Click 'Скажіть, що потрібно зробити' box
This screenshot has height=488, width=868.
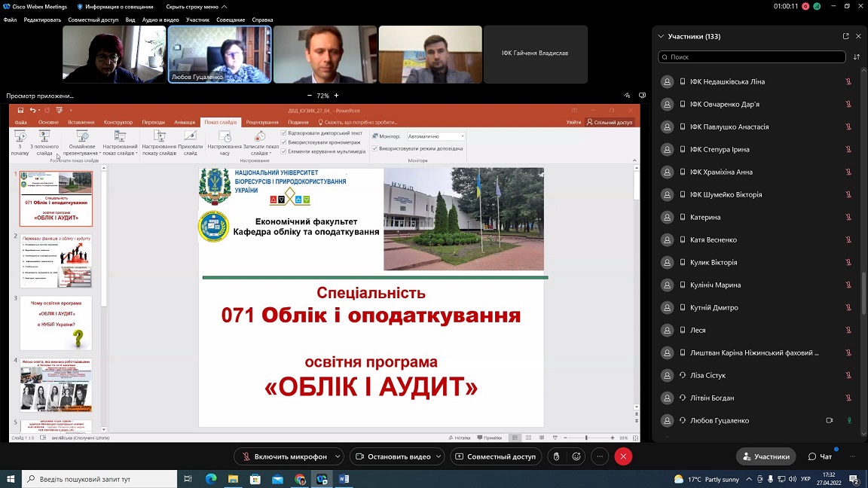coord(358,122)
